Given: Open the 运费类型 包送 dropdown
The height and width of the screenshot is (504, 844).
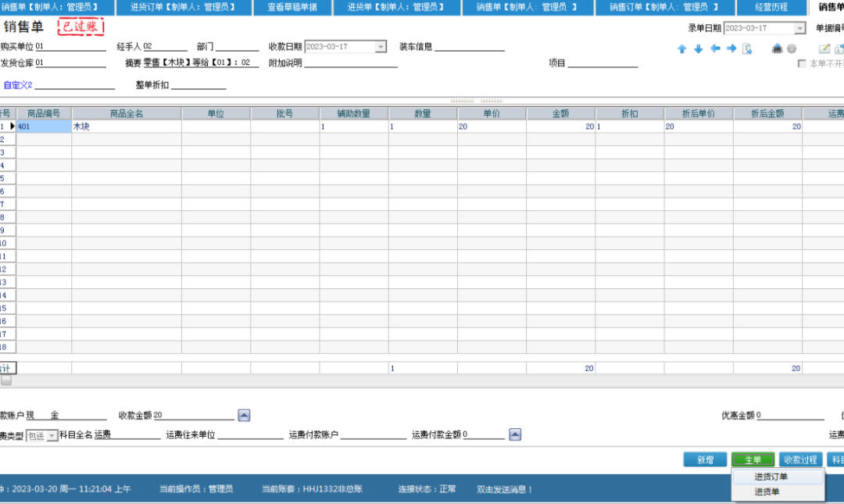Looking at the screenshot, I should pos(52,435).
